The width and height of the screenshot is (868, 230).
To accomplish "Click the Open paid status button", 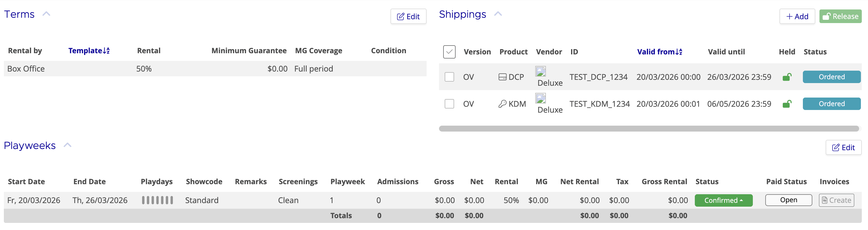I will [788, 200].
